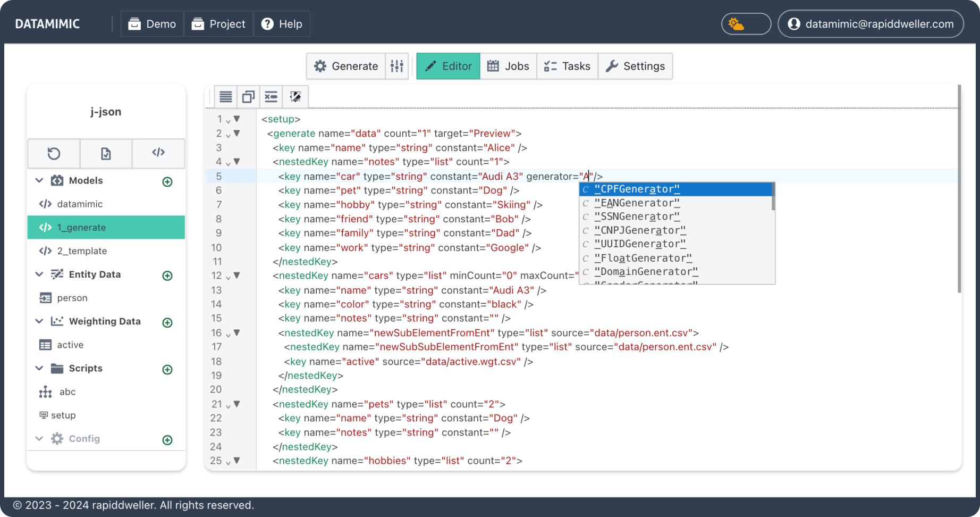980x517 pixels.
Task: Click the line alignment icon in editor toolbar
Action: click(225, 96)
